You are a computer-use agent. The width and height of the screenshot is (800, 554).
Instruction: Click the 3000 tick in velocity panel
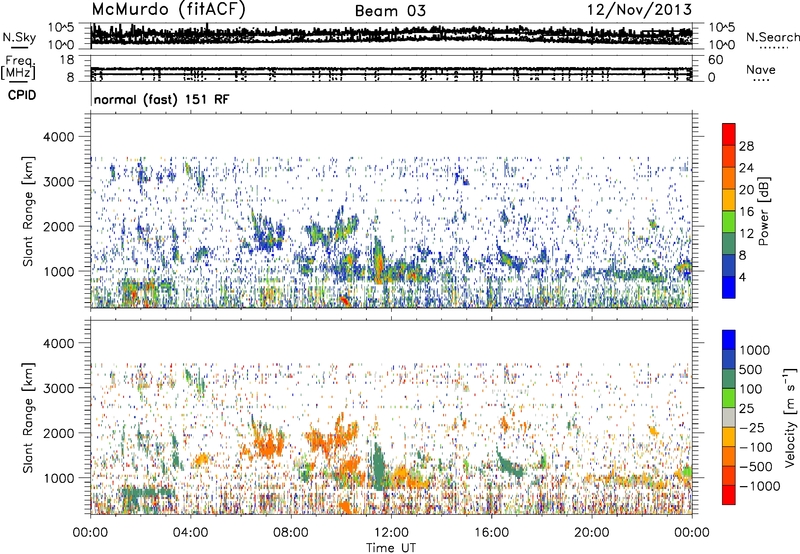pyautogui.click(x=59, y=388)
